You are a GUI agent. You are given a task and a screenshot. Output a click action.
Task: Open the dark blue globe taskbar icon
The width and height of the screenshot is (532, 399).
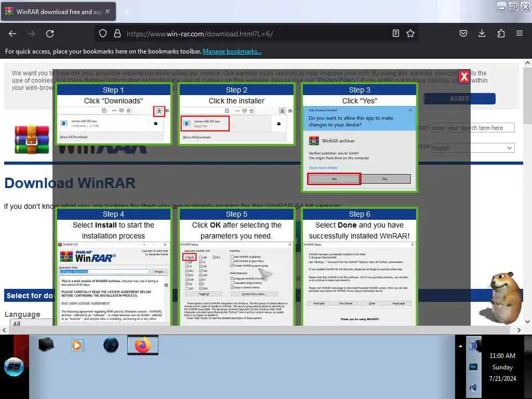[x=111, y=345]
